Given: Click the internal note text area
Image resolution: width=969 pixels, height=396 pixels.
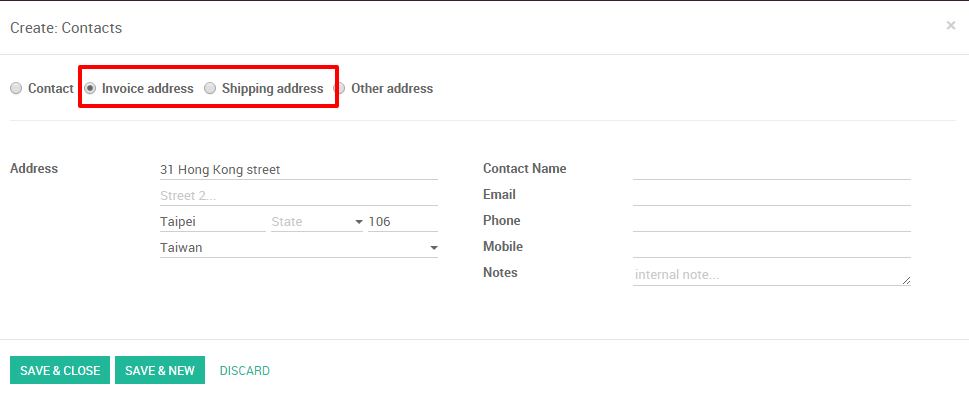Looking at the screenshot, I should 772,275.
